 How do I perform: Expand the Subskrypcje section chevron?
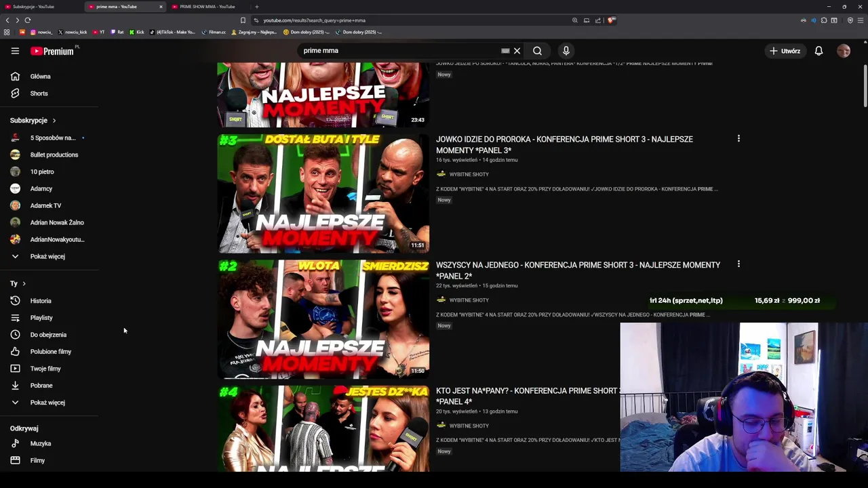(54, 121)
